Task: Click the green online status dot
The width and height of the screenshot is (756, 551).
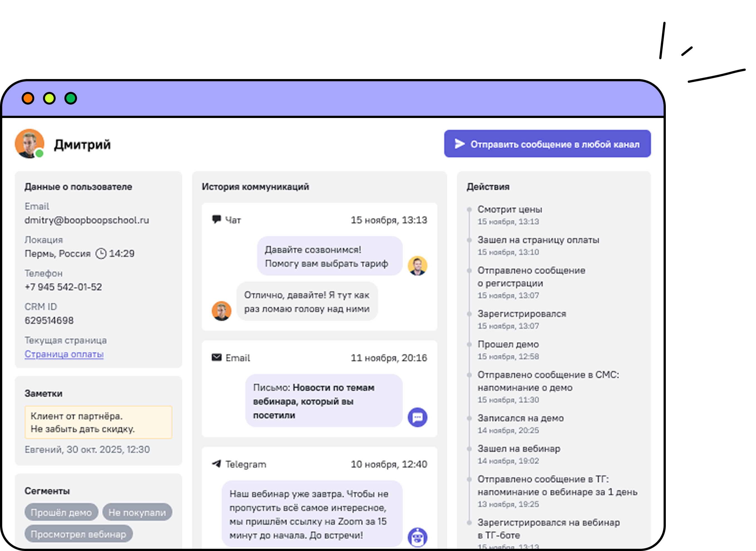Action: (x=39, y=153)
